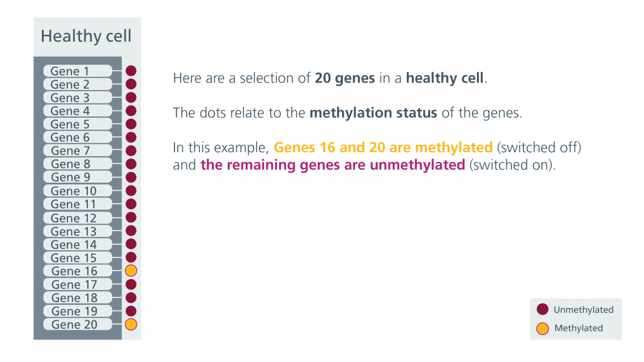
Task: Select the dark red dot for Gene 5
Action: 131,124
